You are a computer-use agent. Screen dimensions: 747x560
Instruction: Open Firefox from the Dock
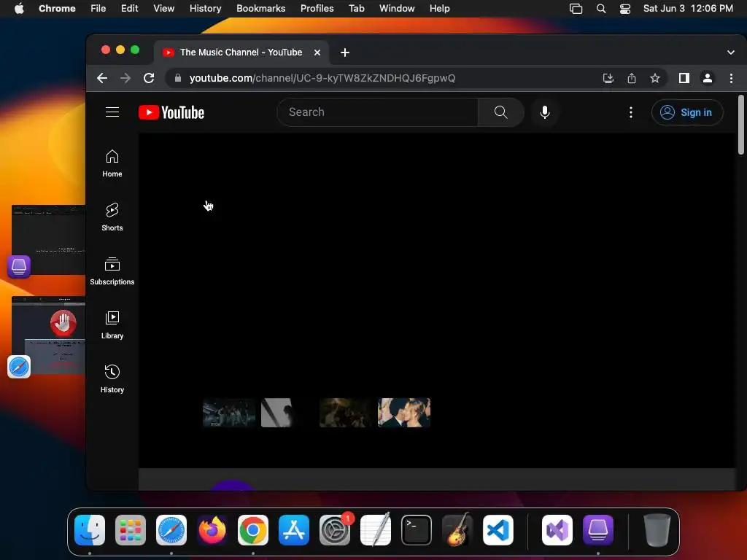click(x=212, y=530)
